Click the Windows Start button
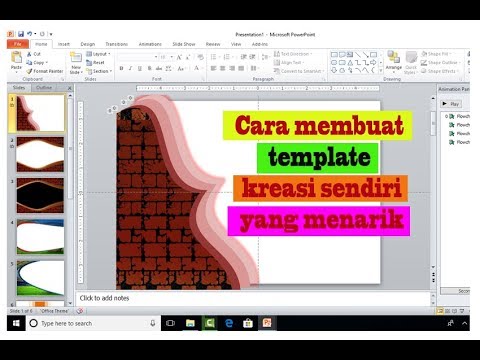 (x=16, y=323)
